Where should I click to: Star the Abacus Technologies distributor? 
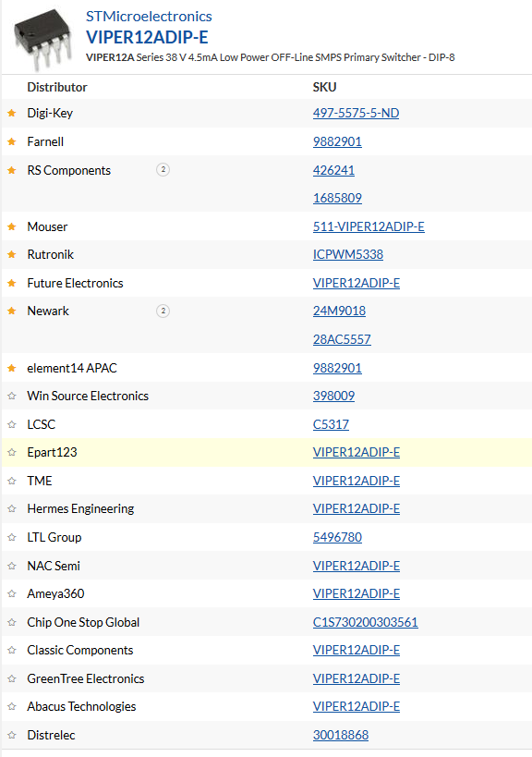(x=12, y=706)
